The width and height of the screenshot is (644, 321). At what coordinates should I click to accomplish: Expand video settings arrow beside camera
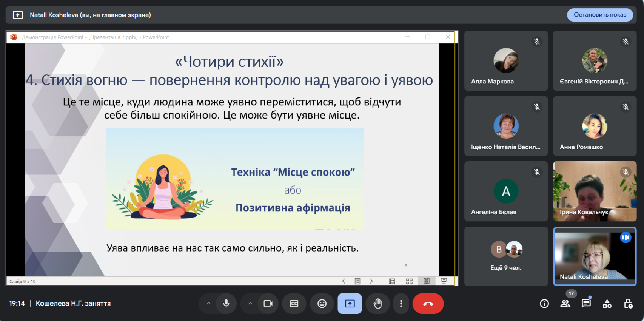point(250,304)
